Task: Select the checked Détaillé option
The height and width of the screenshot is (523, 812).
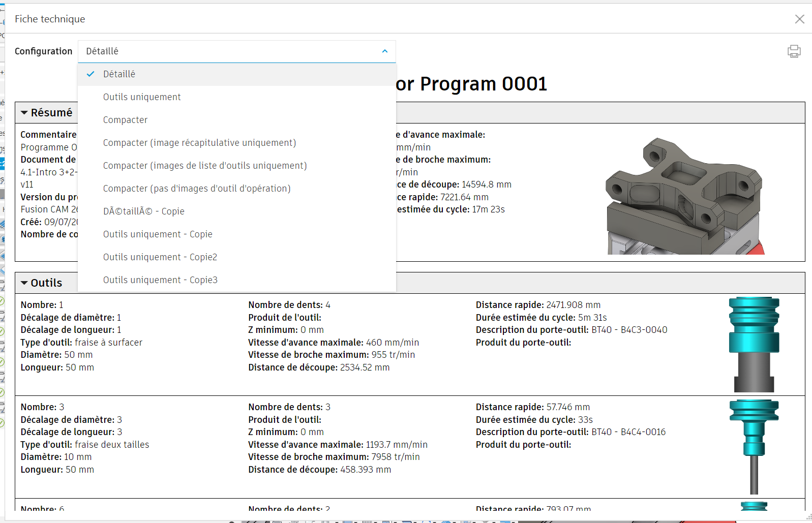Action: click(119, 74)
